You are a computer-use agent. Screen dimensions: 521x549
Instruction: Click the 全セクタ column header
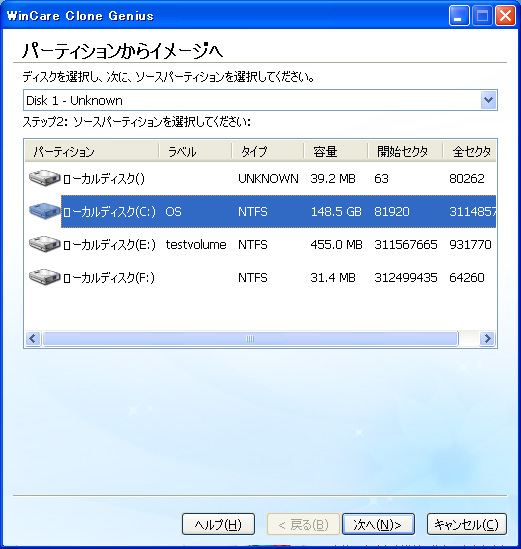[x=470, y=151]
